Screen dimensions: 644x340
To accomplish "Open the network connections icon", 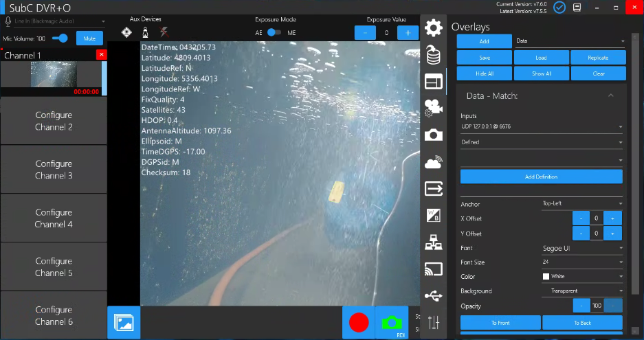I will point(433,242).
